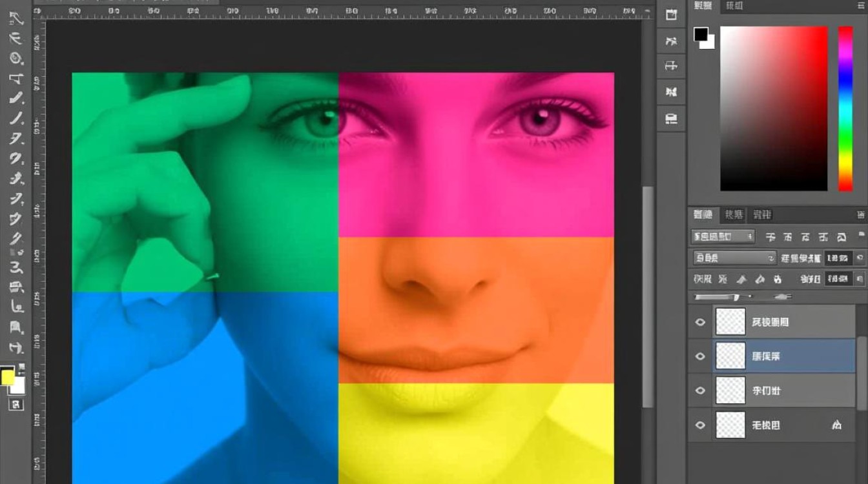Select the fourth tool from the toolbox top
This screenshot has height=484, width=868.
click(16, 79)
